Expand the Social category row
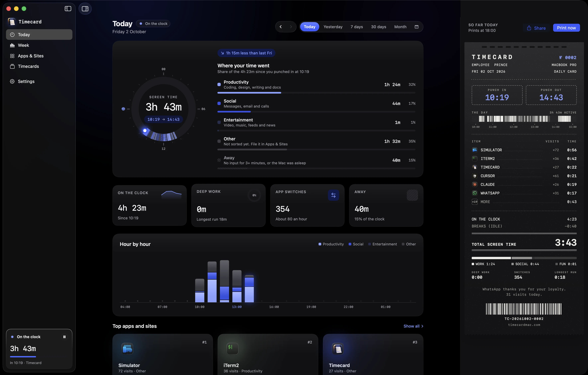 click(316, 105)
